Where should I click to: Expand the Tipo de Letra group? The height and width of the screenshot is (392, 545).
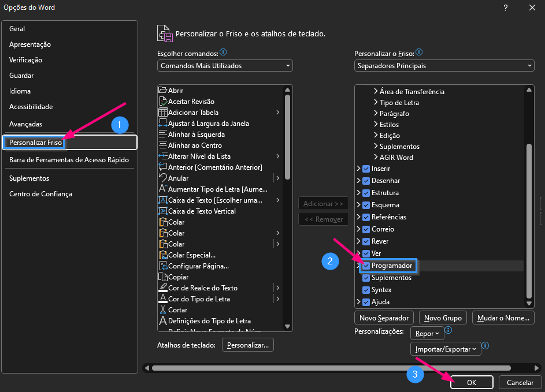point(376,102)
